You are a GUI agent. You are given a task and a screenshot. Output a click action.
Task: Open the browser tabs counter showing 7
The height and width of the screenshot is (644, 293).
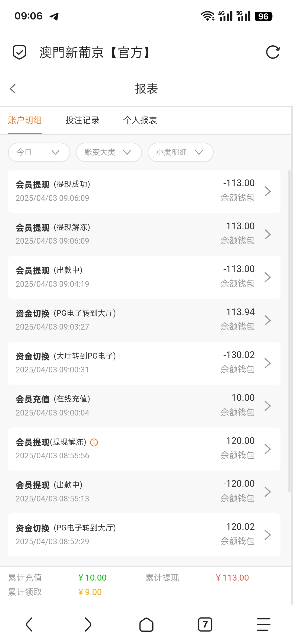tap(205, 624)
